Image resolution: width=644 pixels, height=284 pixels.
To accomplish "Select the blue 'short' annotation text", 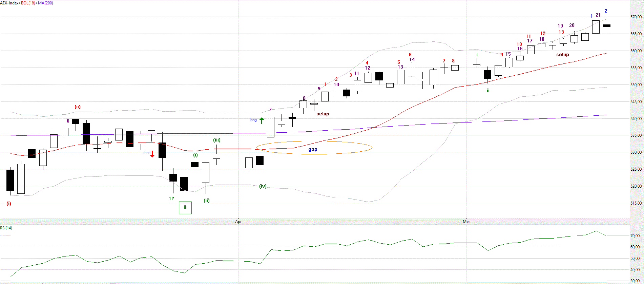I will 146,153.
